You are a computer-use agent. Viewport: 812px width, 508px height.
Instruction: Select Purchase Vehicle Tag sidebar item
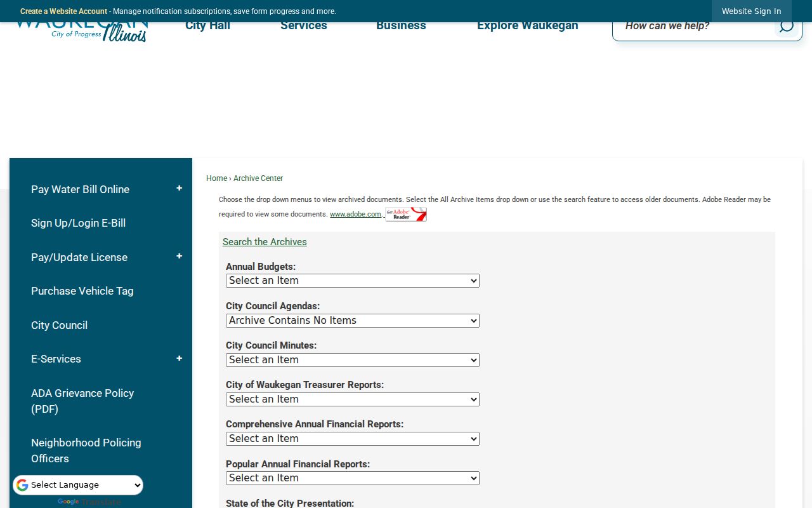click(x=82, y=291)
